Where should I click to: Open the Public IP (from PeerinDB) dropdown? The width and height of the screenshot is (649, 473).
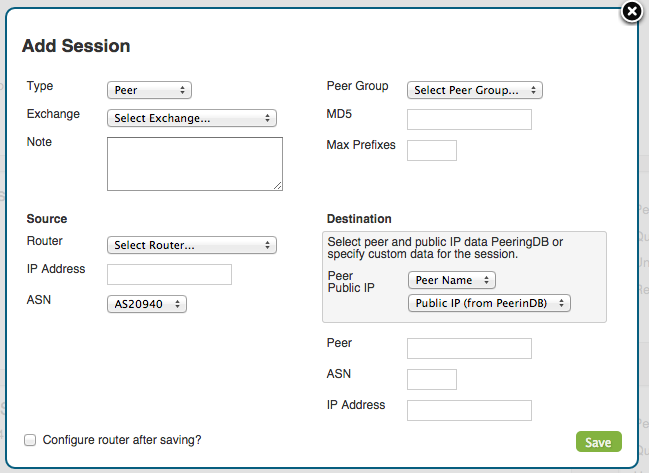tap(489, 303)
